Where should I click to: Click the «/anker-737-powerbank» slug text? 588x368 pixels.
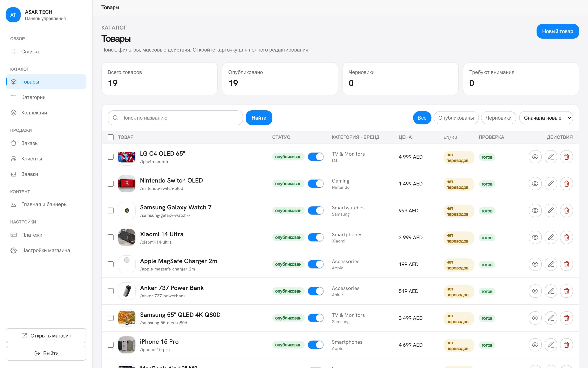click(x=163, y=296)
